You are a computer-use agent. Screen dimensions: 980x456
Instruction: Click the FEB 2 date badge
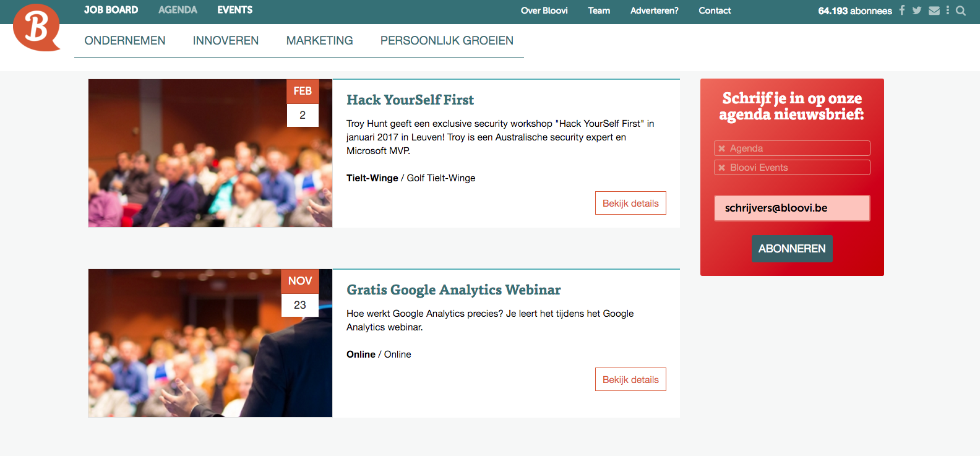303,103
